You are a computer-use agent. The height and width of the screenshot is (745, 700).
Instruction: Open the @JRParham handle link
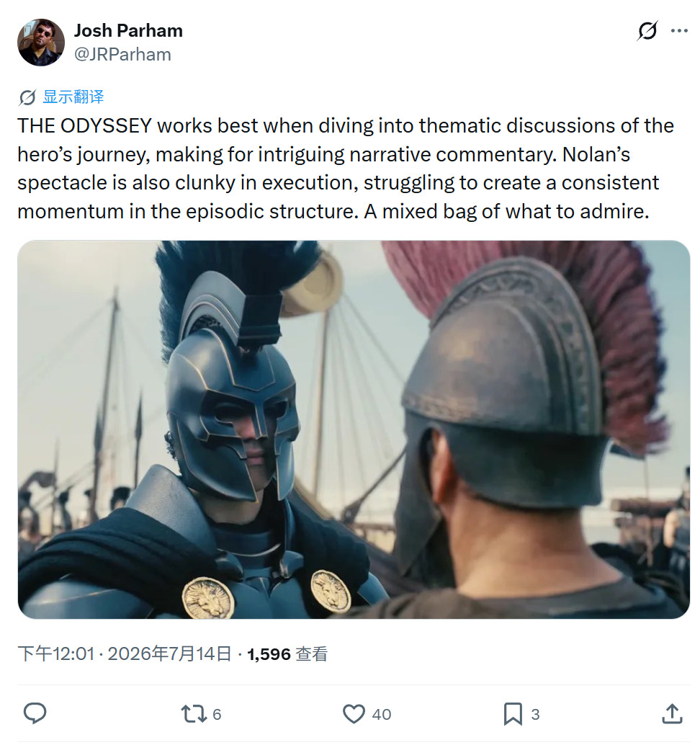click(x=122, y=54)
